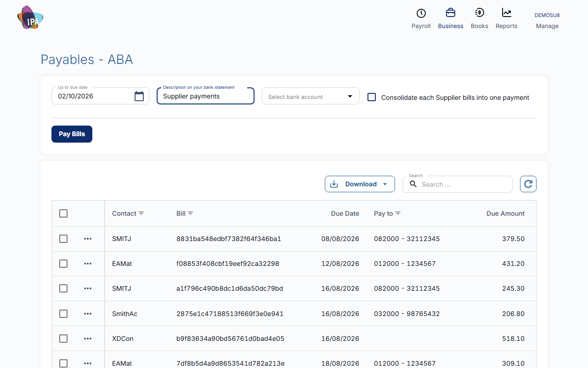Open row actions for bill 8831ba548edbf7382f64f346ba1
The width and height of the screenshot is (588, 368).
pos(88,239)
